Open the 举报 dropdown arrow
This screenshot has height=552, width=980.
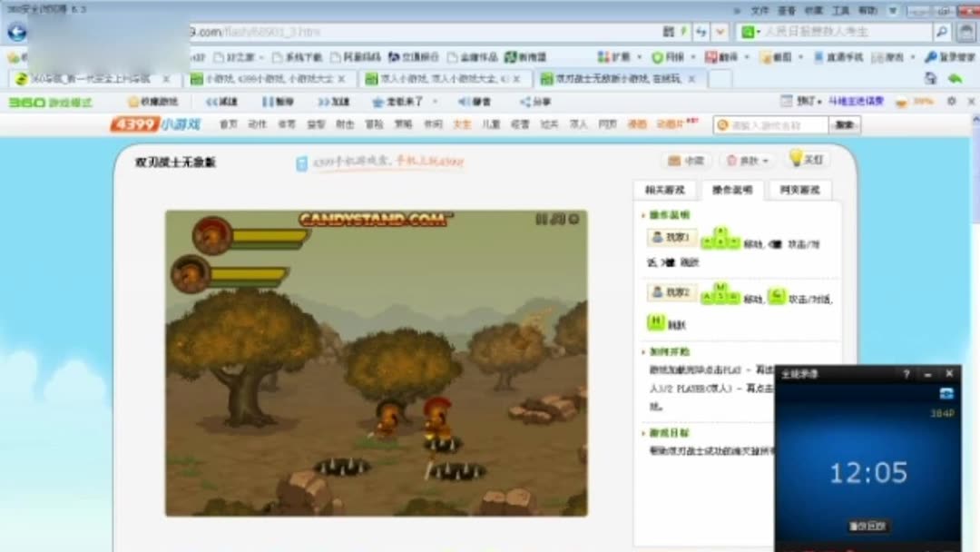point(767,160)
